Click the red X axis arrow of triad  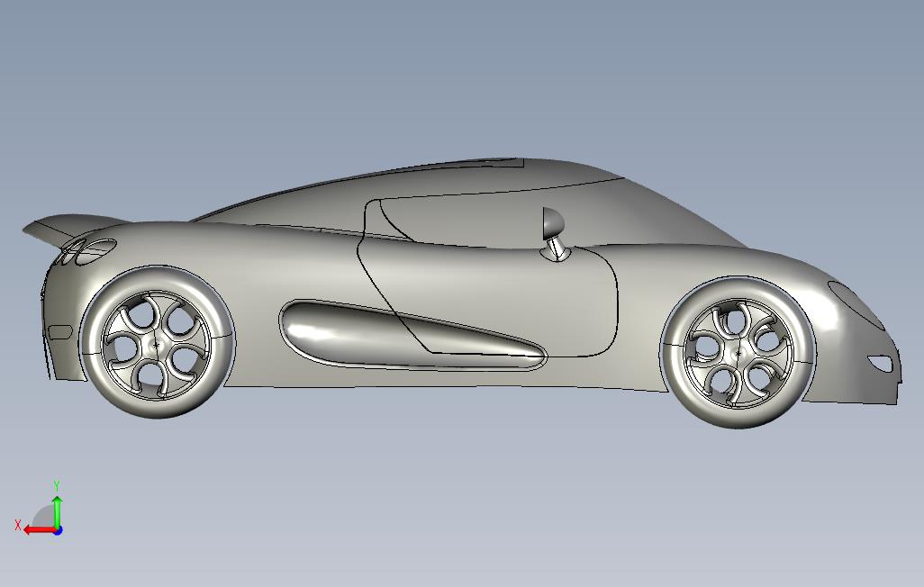[39, 530]
